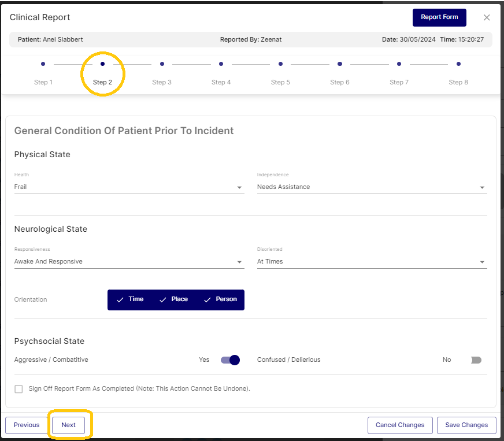This screenshot has height=441, width=504.
Task: Enable Confused / Delierious toggle
Action: click(476, 360)
